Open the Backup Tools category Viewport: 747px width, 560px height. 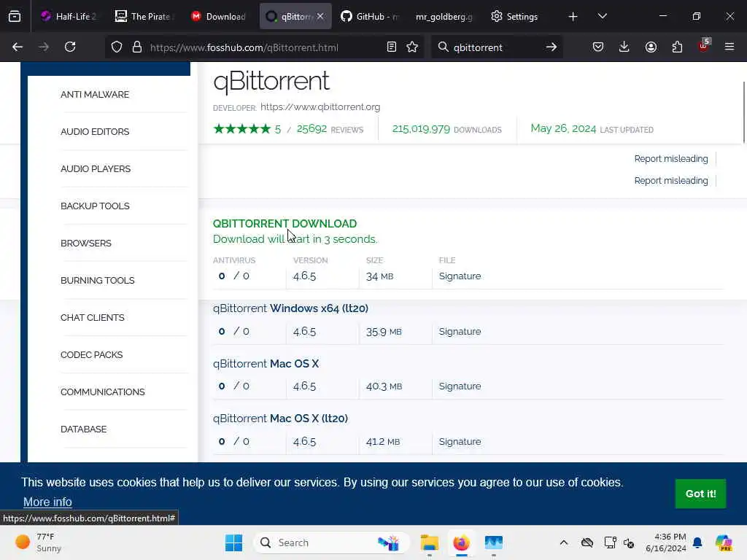coord(95,206)
